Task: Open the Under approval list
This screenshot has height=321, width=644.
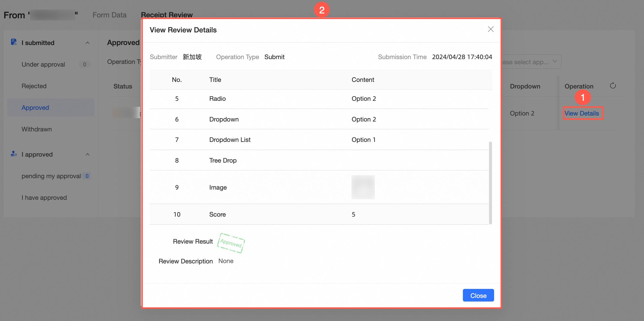Action: (x=43, y=64)
